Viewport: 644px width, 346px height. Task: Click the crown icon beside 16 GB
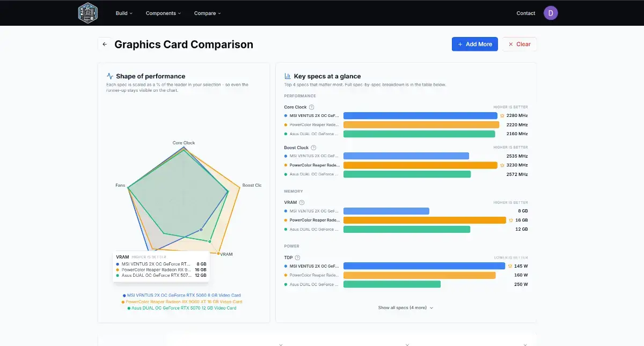coord(510,220)
